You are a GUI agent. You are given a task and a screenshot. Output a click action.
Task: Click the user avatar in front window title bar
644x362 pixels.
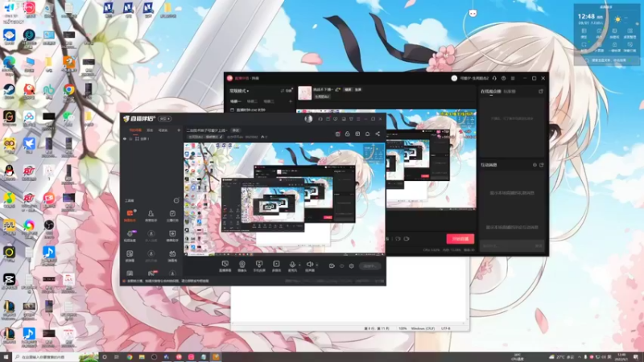click(308, 118)
